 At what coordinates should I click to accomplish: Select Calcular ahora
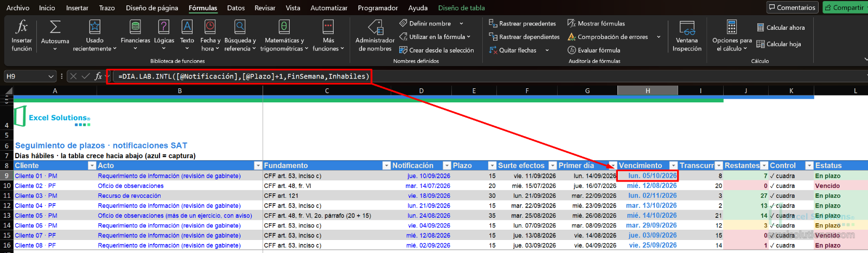click(781, 28)
